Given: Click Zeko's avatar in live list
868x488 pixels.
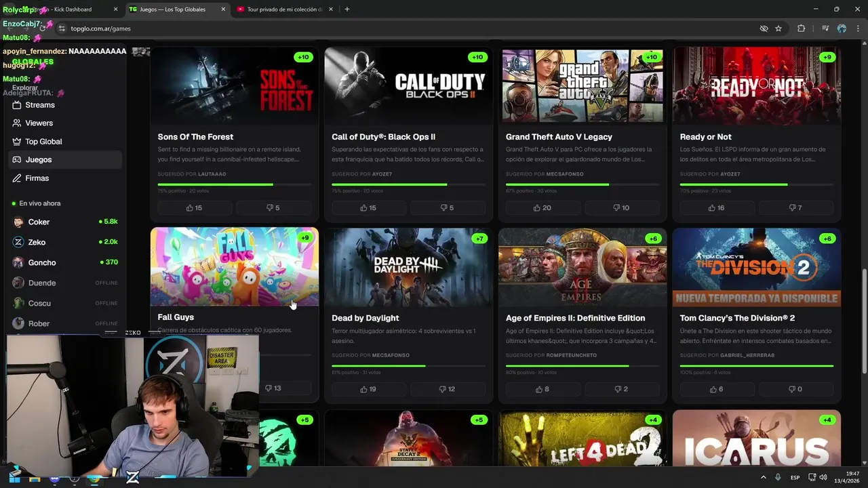Looking at the screenshot, I should [18, 242].
